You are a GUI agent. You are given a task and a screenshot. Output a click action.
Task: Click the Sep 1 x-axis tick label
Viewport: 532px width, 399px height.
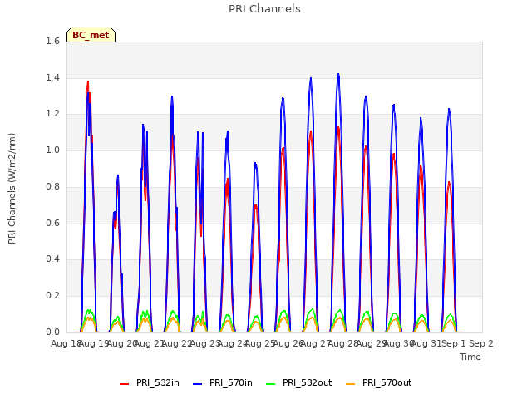(x=453, y=343)
